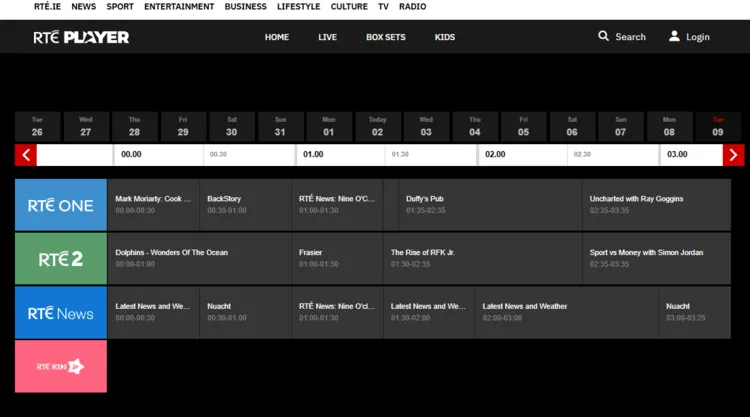Select Monday 01 in the date bar
Viewport: 750px width, 417px height.
(329, 127)
